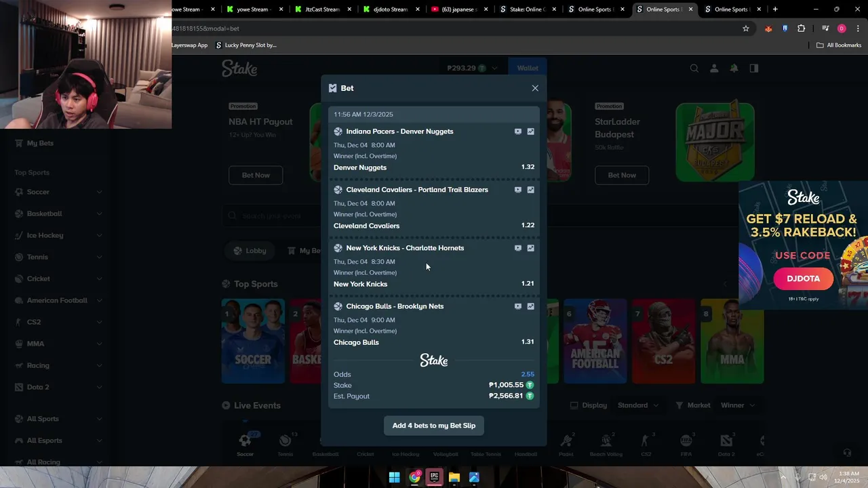Select FIFA in Live Events strip
This screenshot has width=868, height=488.
tap(686, 444)
